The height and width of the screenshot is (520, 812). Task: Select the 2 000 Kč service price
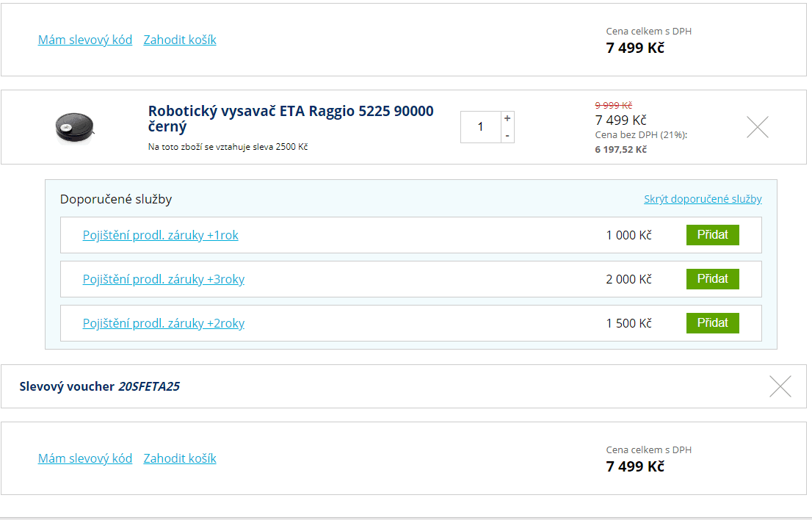628,279
